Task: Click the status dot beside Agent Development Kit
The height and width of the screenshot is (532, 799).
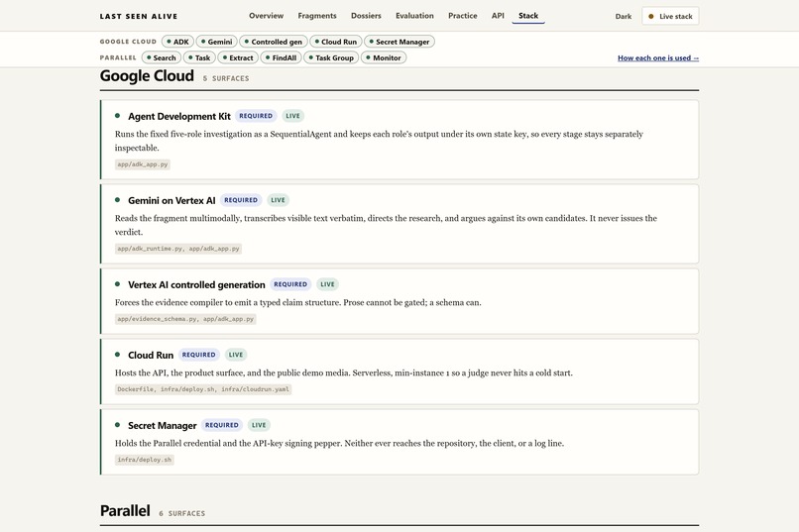Action: [118, 116]
